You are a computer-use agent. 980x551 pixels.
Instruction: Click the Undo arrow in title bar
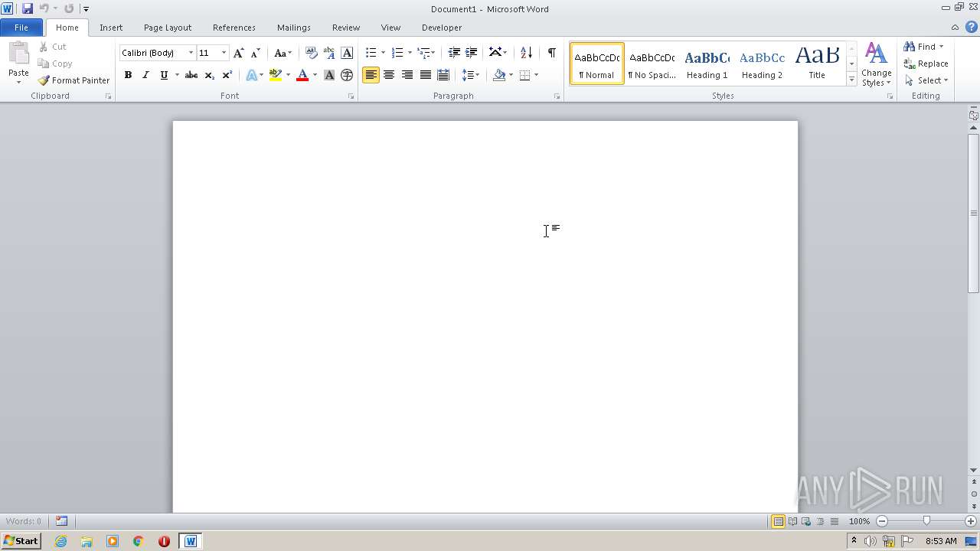(x=44, y=8)
